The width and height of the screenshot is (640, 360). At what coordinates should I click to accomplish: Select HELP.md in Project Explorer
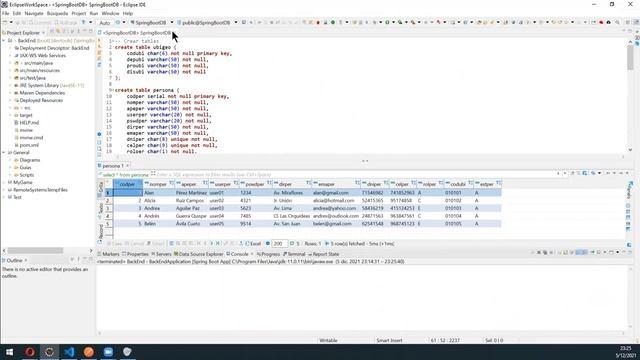pos(29,122)
